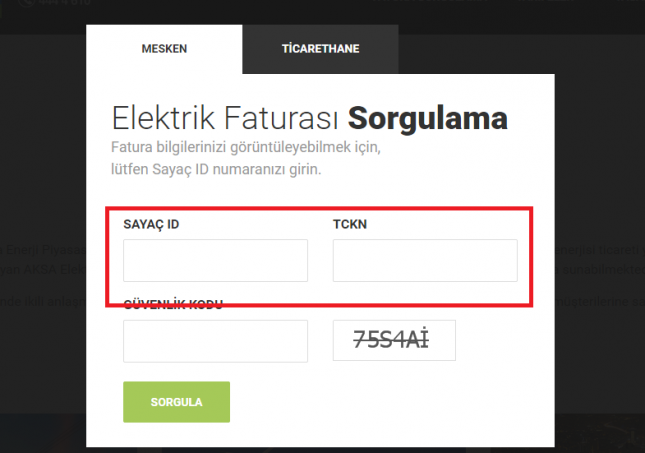Switch to the MESKEN tab
645x453 pixels.
coord(164,49)
